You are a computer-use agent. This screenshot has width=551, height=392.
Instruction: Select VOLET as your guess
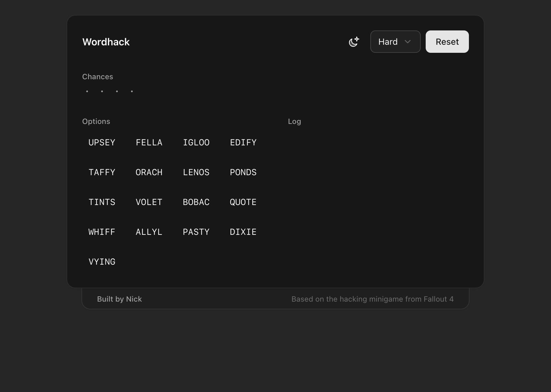[x=149, y=202]
